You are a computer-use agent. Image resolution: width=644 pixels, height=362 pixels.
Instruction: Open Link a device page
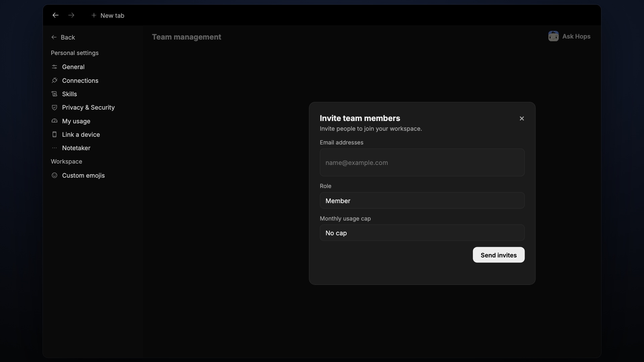point(81,134)
